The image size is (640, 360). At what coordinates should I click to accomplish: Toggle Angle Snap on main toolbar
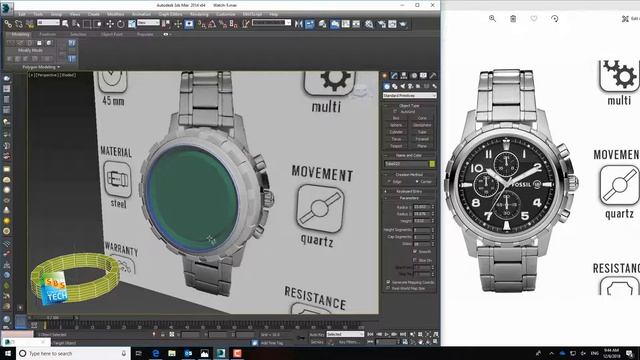click(212, 24)
